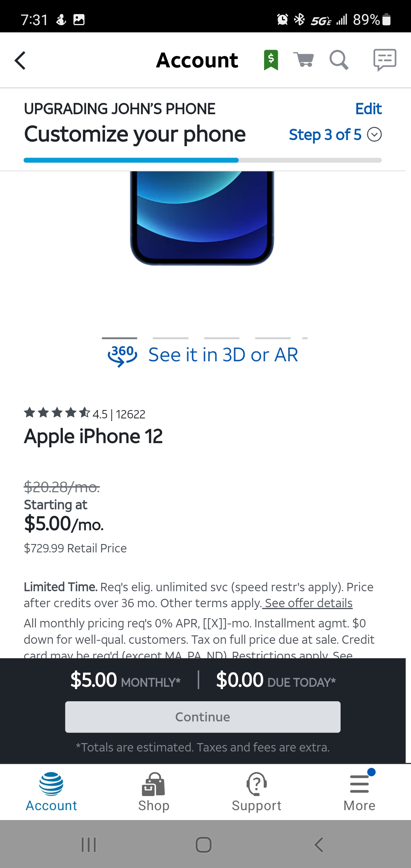Switch to the Account tab

point(51,791)
